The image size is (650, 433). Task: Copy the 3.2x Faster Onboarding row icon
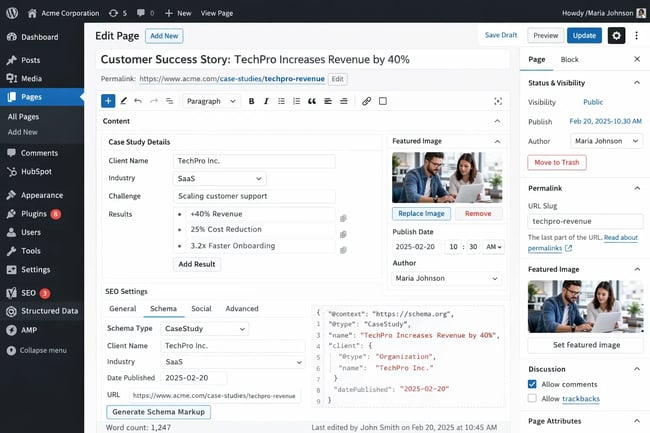click(343, 250)
